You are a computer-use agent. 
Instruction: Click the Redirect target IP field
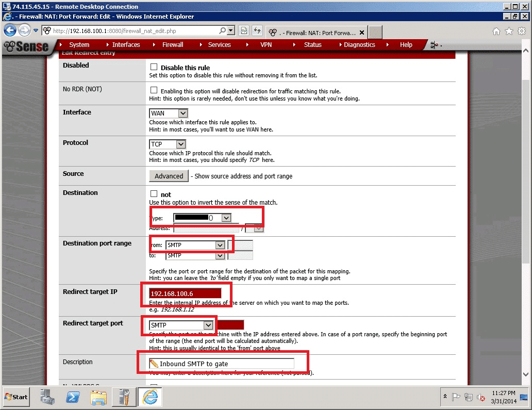tap(185, 293)
